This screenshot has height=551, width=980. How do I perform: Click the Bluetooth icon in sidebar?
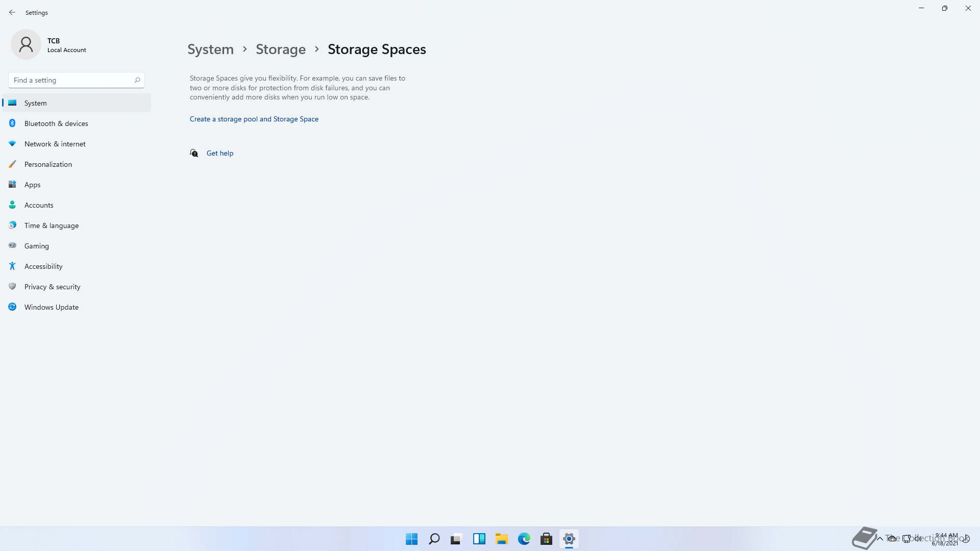[x=12, y=123]
